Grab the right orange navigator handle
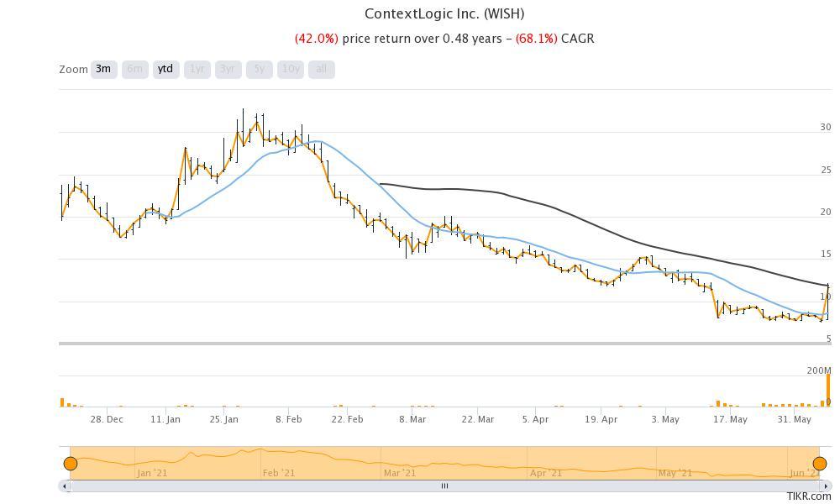The height and width of the screenshot is (504, 840). point(820,464)
